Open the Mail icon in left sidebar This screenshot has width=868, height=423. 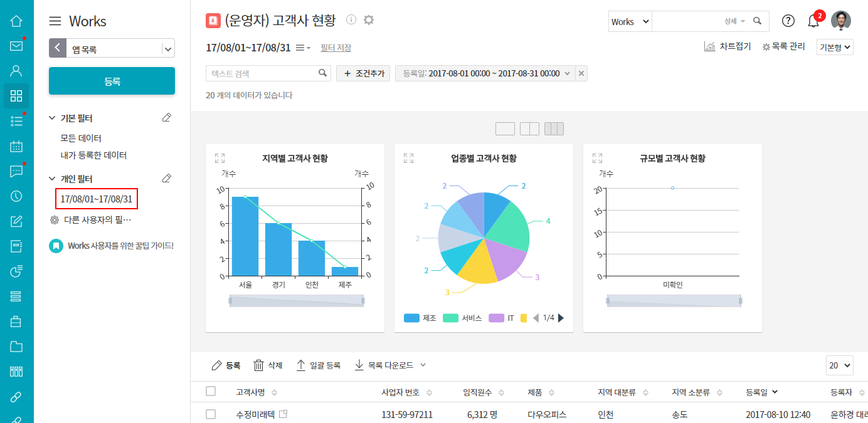[16, 46]
